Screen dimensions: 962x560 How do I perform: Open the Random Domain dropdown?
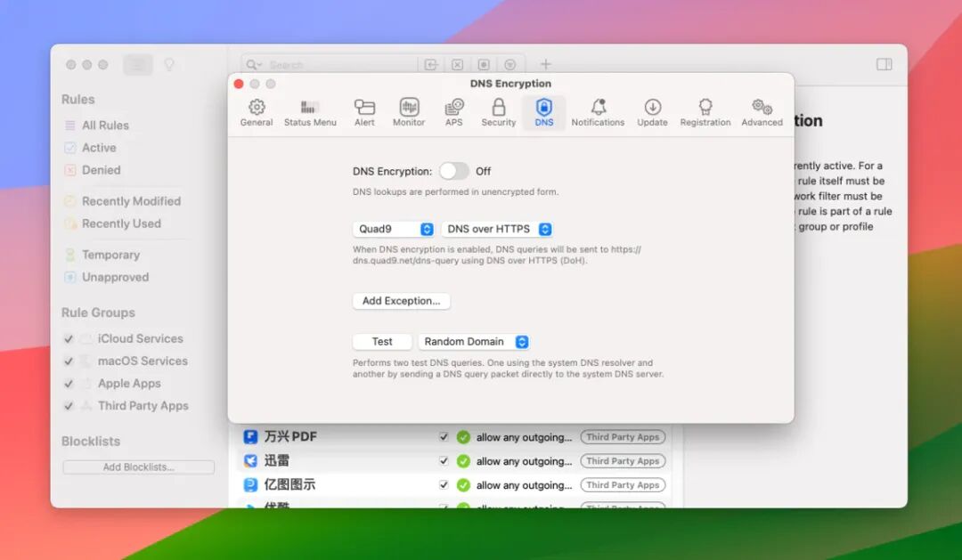(474, 342)
